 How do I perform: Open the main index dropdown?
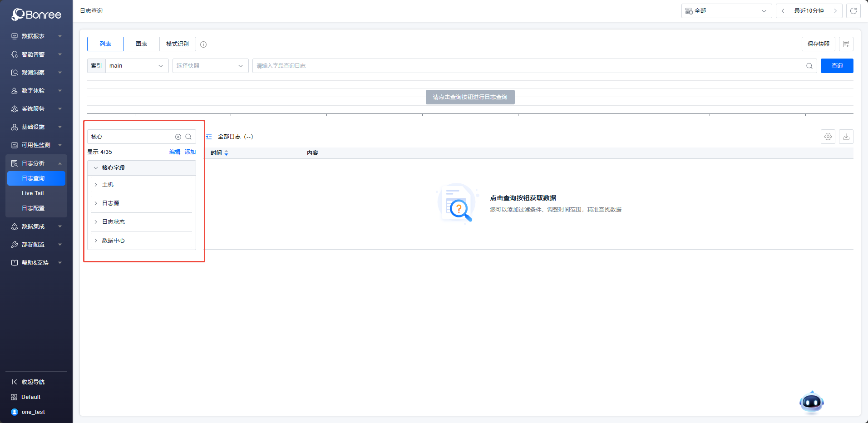(137, 66)
